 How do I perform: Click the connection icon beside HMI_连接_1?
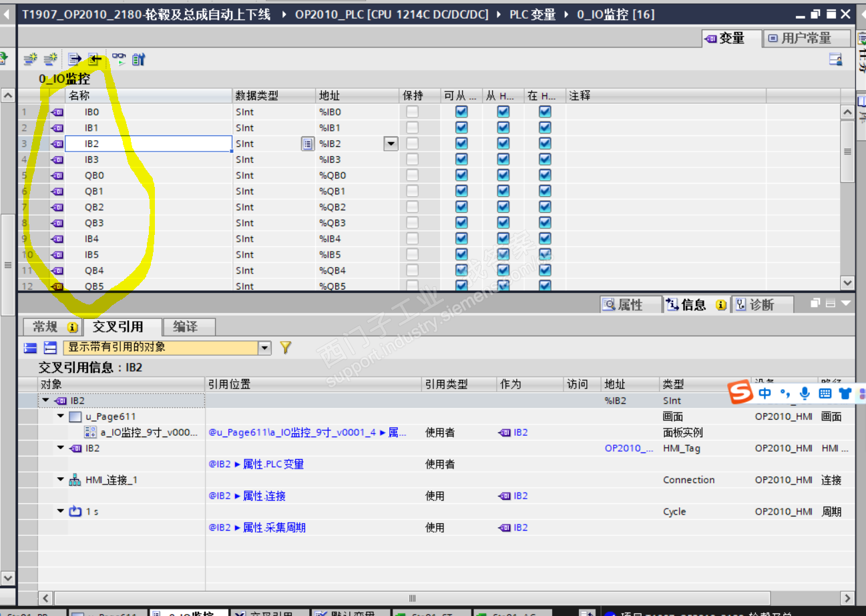tap(75, 480)
